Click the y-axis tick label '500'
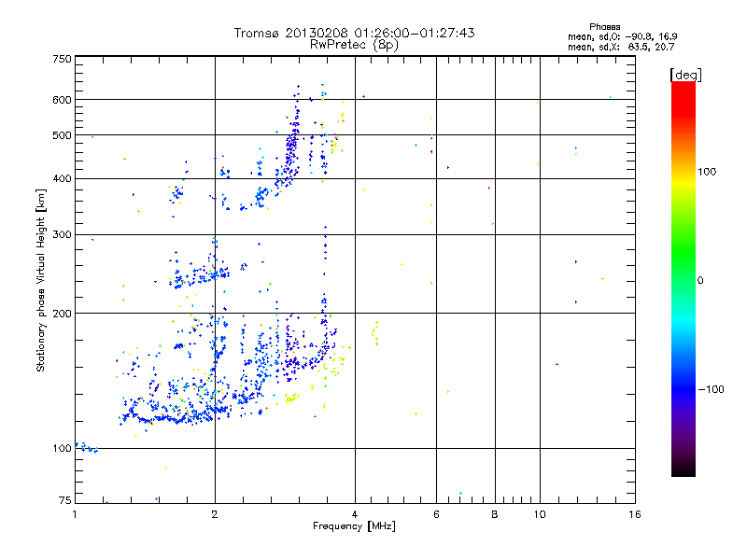 (x=62, y=135)
